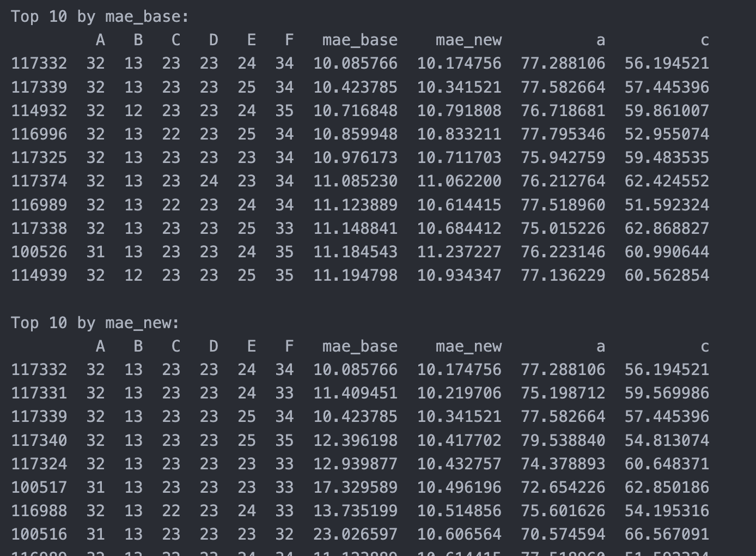
Task: Click row index 117324
Action: [39, 464]
